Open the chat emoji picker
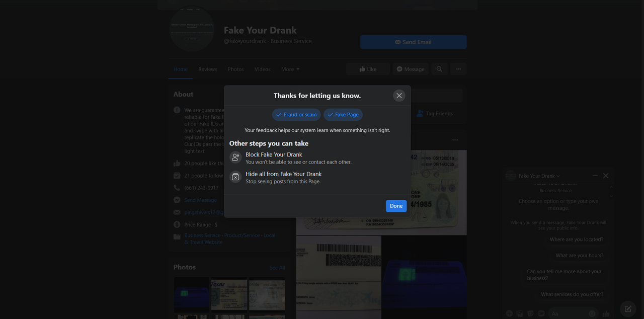Screen dimensions: 644x319 (x=592, y=313)
